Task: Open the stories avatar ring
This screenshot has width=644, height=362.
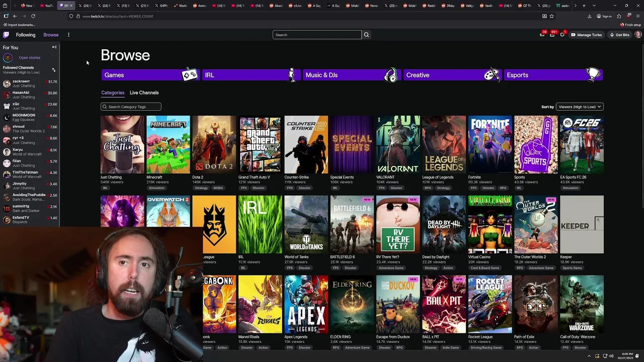Action: [x=8, y=58]
